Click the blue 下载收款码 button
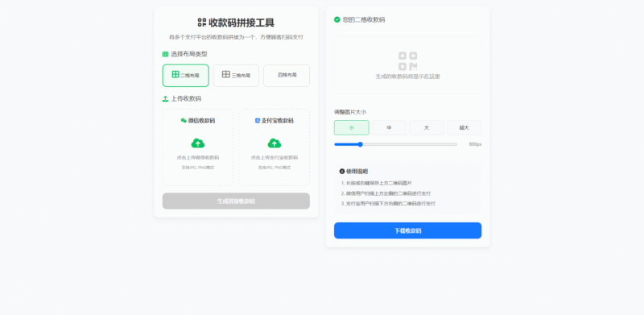This screenshot has height=315, width=644. tap(408, 230)
